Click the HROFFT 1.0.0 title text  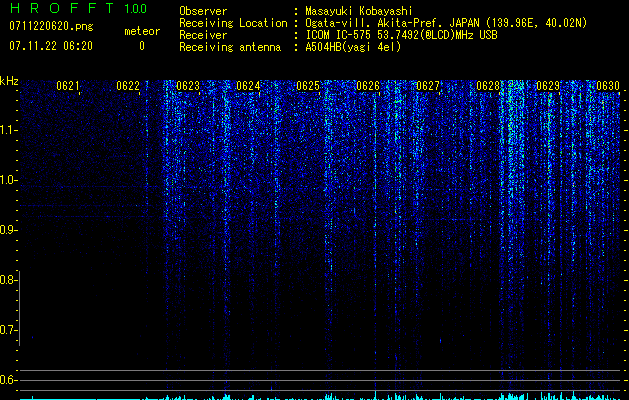point(78,8)
